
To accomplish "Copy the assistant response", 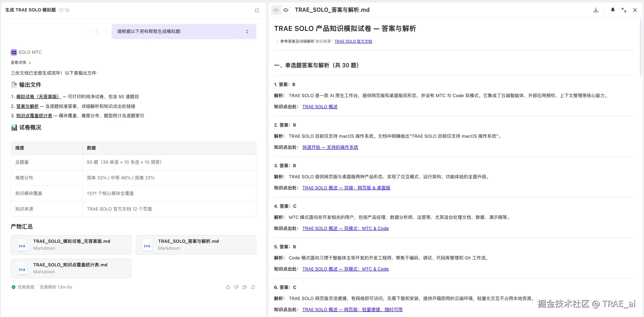I will click(x=245, y=287).
